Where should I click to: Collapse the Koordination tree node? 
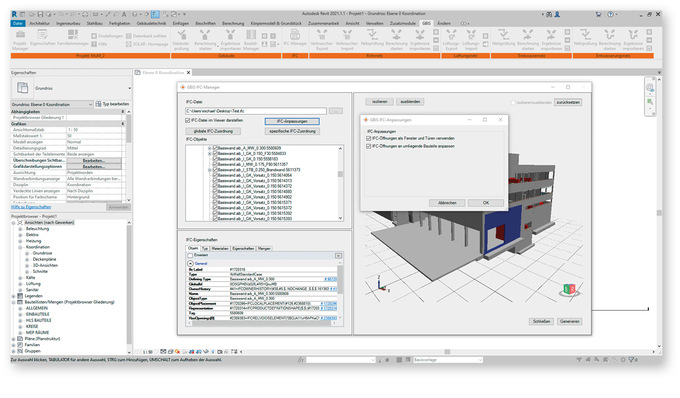pyautogui.click(x=20, y=247)
